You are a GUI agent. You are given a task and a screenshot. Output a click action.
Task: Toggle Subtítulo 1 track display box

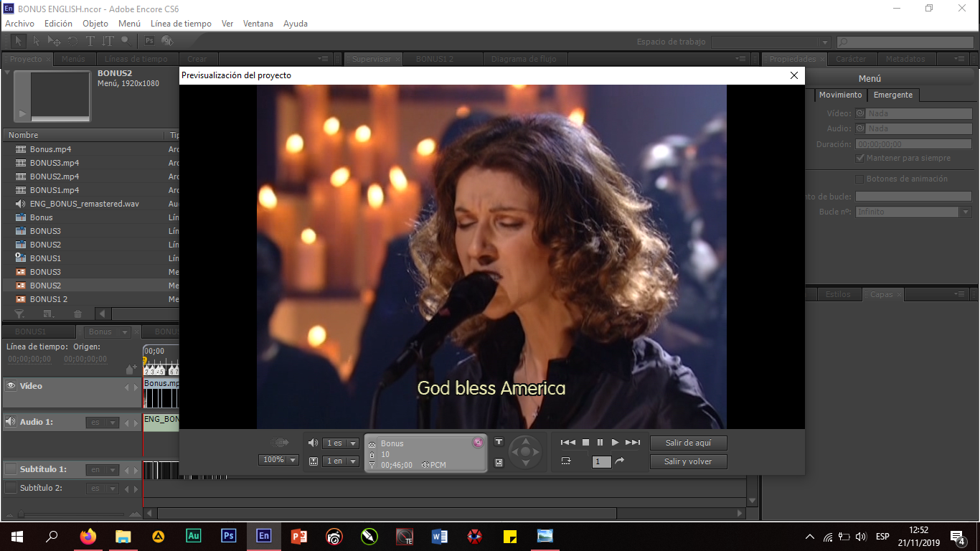coord(11,469)
